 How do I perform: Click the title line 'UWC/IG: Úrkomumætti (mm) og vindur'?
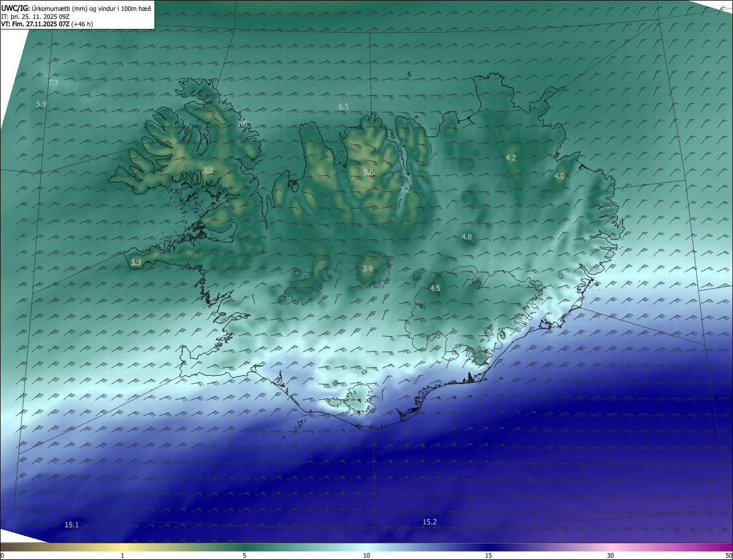pyautogui.click(x=77, y=8)
